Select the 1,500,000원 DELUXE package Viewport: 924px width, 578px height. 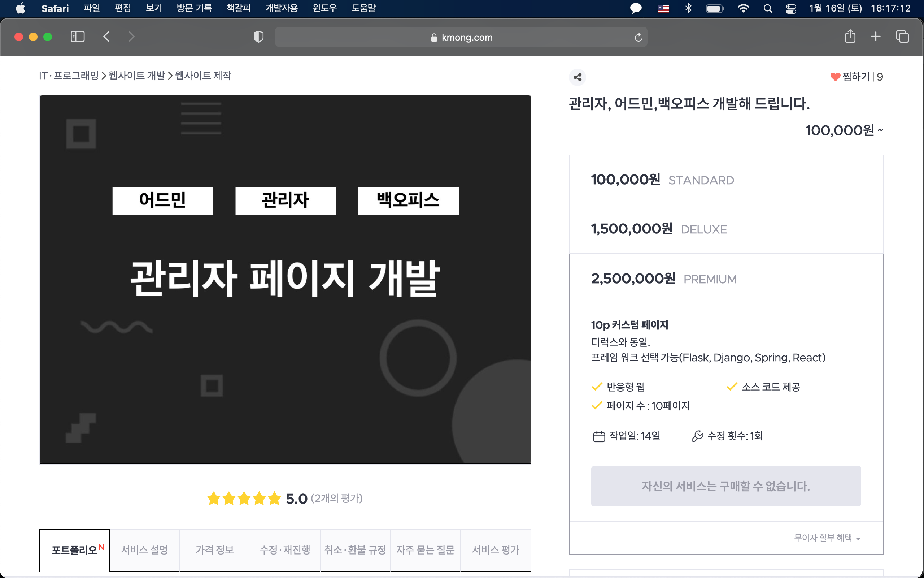(726, 229)
